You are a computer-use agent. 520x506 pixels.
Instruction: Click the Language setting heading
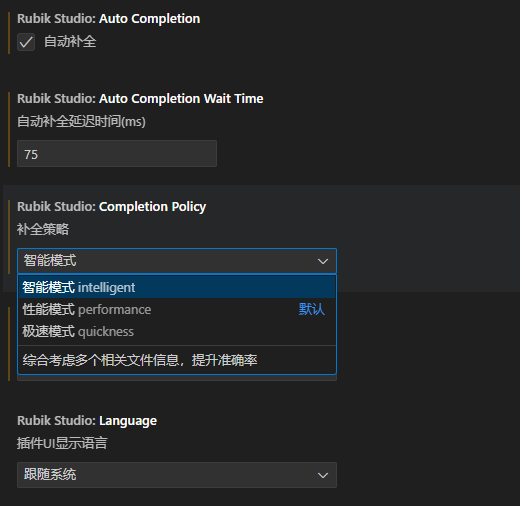pos(87,421)
